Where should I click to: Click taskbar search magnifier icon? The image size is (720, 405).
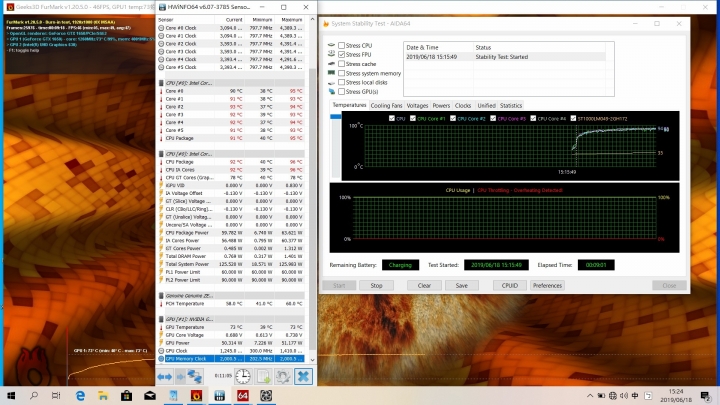pos(34,395)
